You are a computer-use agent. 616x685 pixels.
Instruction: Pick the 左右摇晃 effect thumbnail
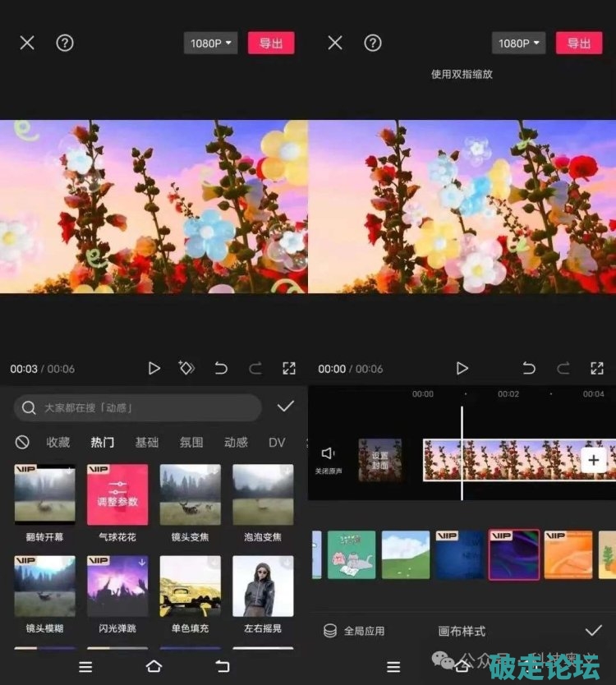click(x=263, y=586)
